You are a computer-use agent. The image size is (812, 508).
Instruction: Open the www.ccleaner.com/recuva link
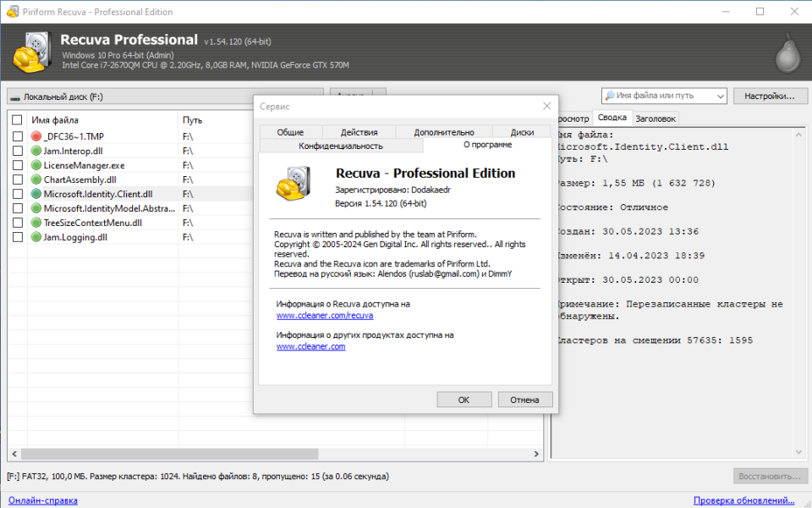click(x=325, y=315)
